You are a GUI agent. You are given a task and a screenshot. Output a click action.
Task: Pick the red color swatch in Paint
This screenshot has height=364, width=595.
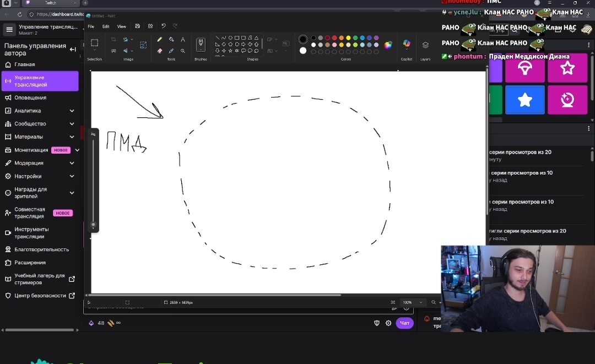[334, 38]
